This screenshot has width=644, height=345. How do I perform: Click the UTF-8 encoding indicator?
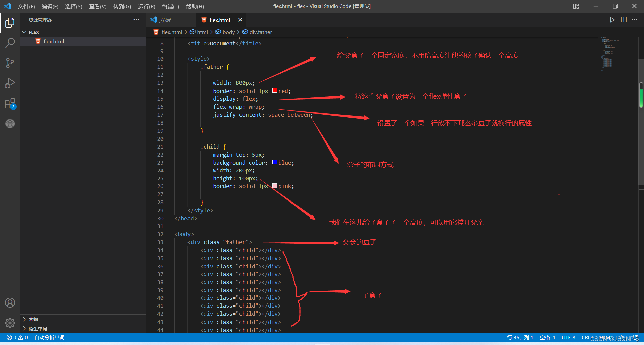[x=569, y=337]
